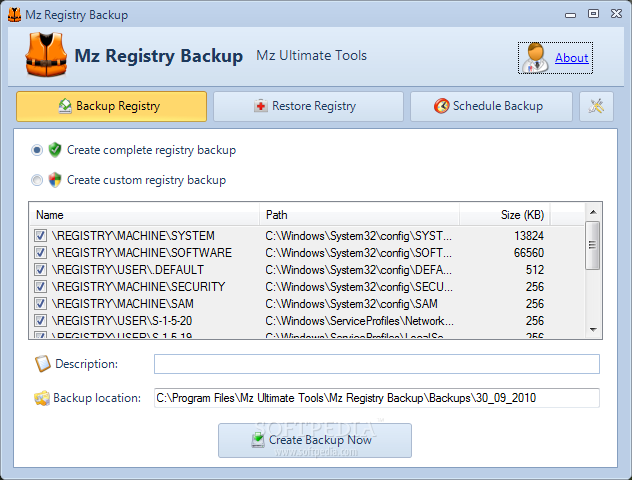This screenshot has height=480, width=632.
Task: Click the colored shield custom backup icon
Action: coord(55,180)
